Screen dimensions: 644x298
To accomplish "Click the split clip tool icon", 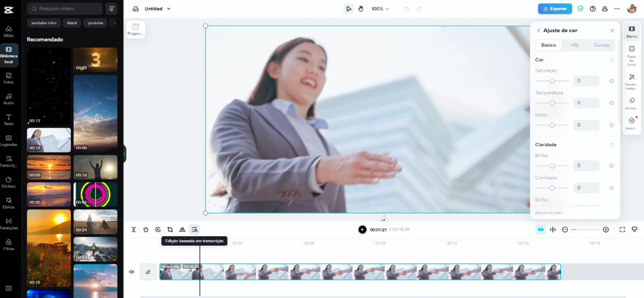I will pos(134,230).
